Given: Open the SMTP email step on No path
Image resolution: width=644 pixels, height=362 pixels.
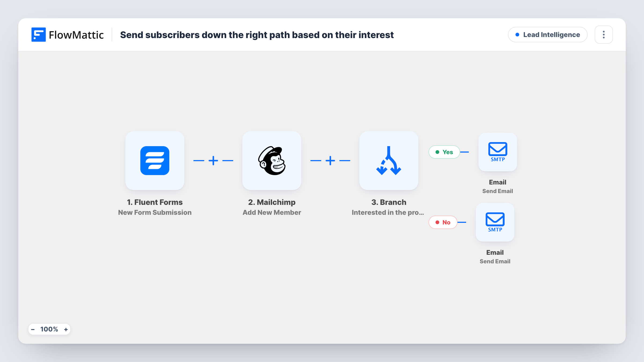Looking at the screenshot, I should tap(495, 222).
